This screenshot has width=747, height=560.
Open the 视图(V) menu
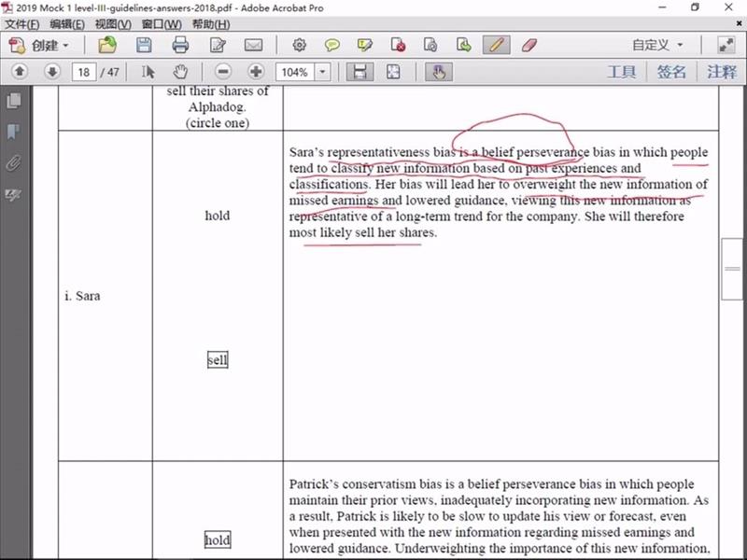113,23
